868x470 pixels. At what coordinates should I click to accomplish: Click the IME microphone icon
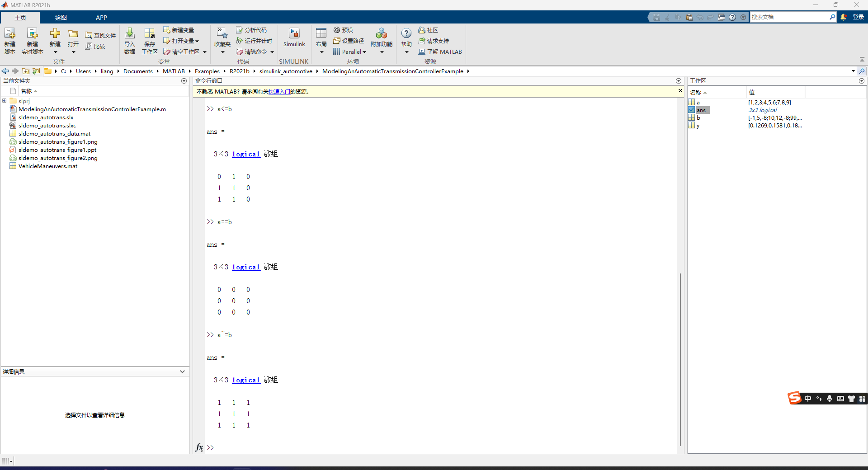[830, 399]
